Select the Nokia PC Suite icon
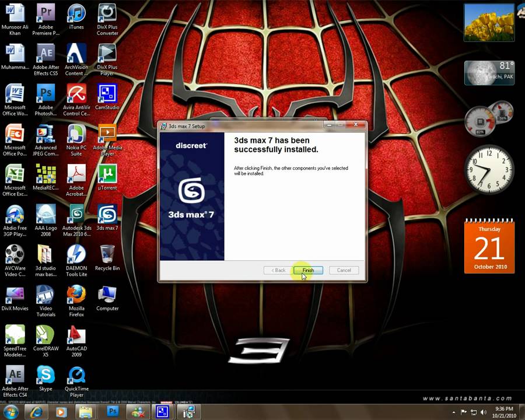This screenshot has width=525, height=420. [76, 140]
